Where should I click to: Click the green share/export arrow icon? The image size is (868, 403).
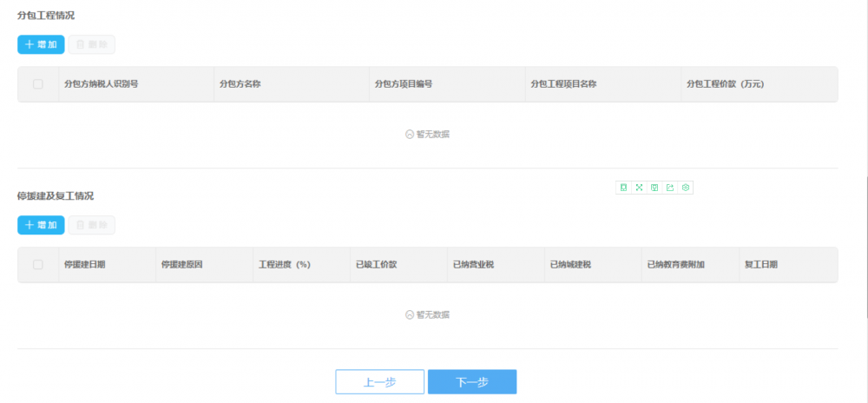pyautogui.click(x=670, y=188)
